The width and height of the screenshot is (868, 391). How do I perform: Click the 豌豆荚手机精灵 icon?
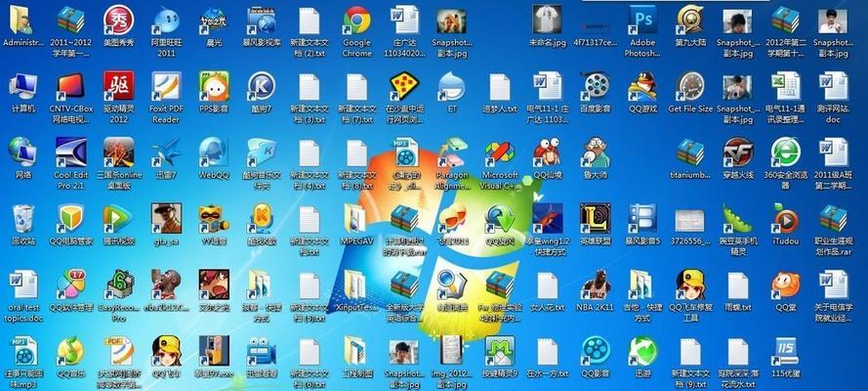pyautogui.click(x=738, y=219)
